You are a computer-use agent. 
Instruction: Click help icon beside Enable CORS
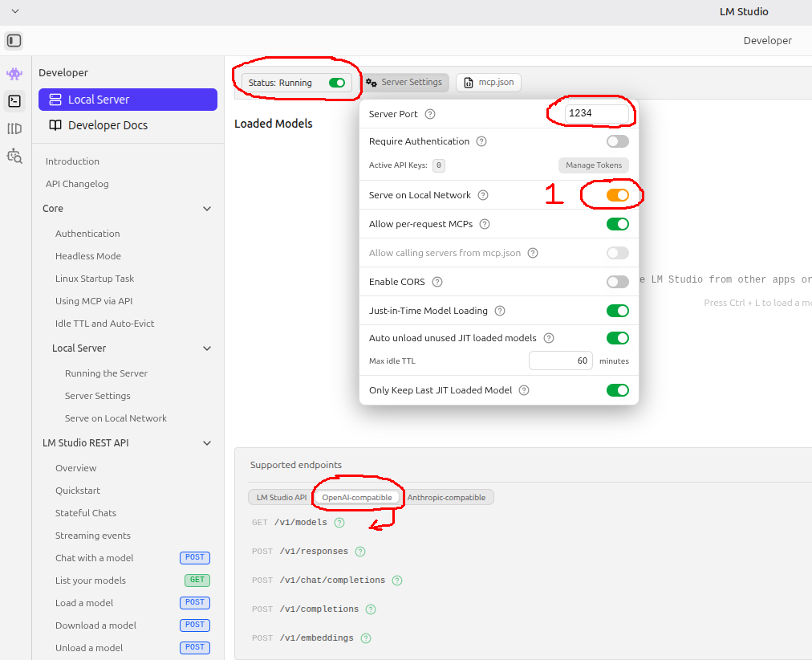pyautogui.click(x=437, y=282)
